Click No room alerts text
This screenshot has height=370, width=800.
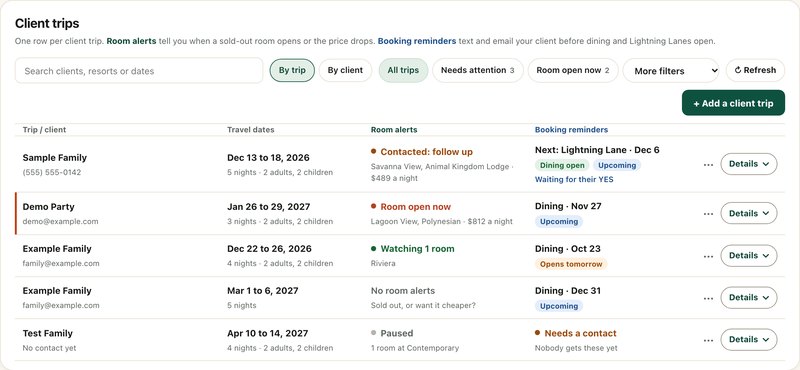(403, 291)
